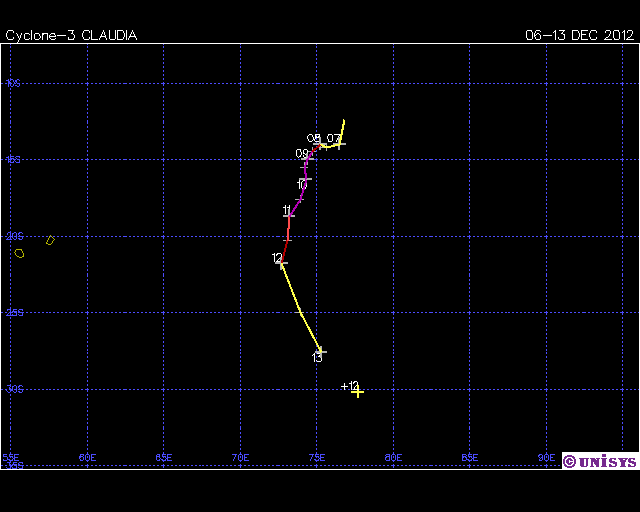Image resolution: width=640 pixels, height=512 pixels.
Task: Click the 06-13 DEC 2012 date text
Action: (x=580, y=35)
